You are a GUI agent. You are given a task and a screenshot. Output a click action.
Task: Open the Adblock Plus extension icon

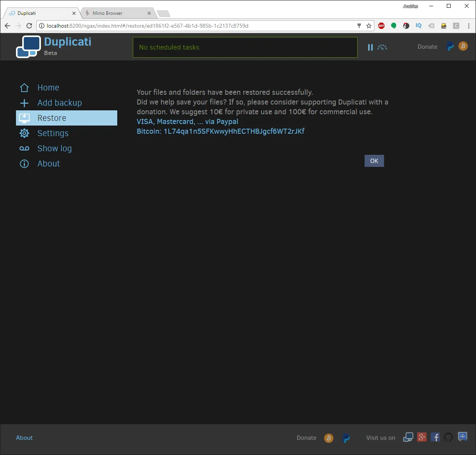tap(381, 26)
